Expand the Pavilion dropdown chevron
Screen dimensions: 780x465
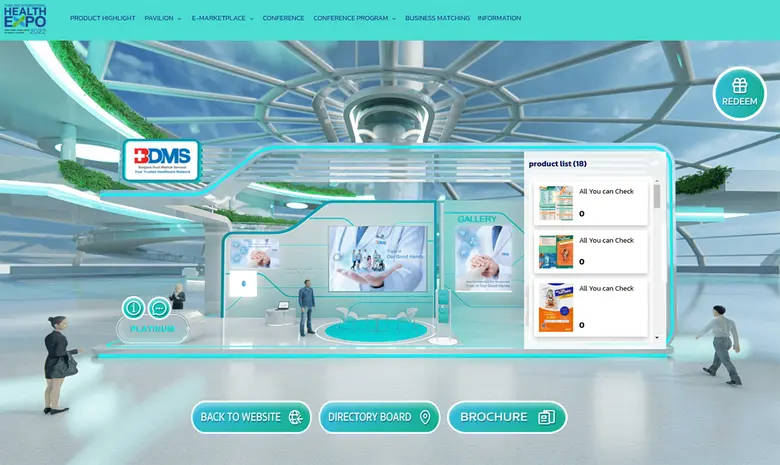180,19
